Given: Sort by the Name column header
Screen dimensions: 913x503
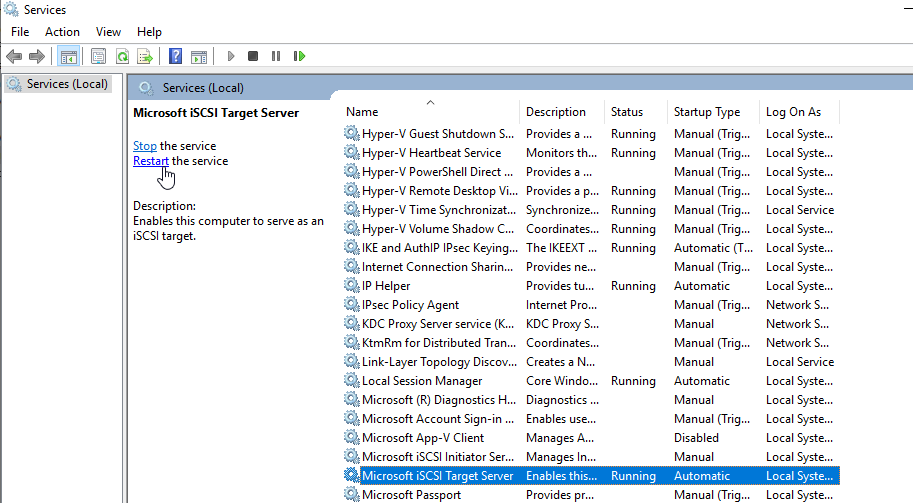Looking at the screenshot, I should click(x=431, y=112).
